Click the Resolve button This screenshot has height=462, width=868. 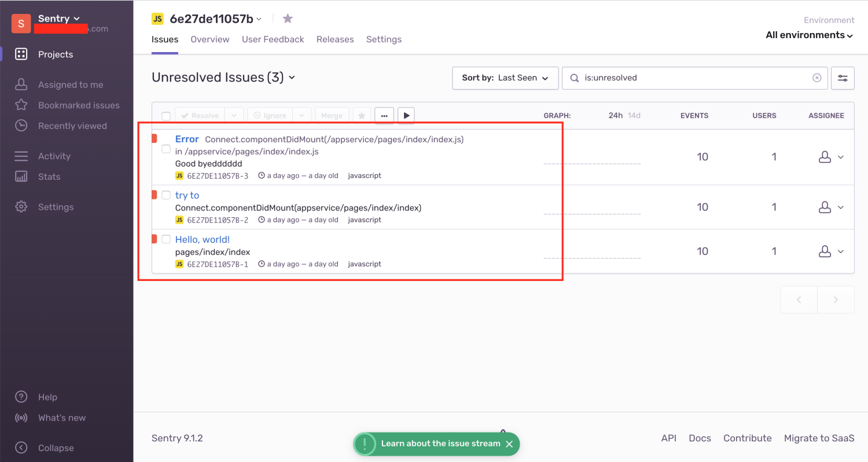pyautogui.click(x=200, y=116)
